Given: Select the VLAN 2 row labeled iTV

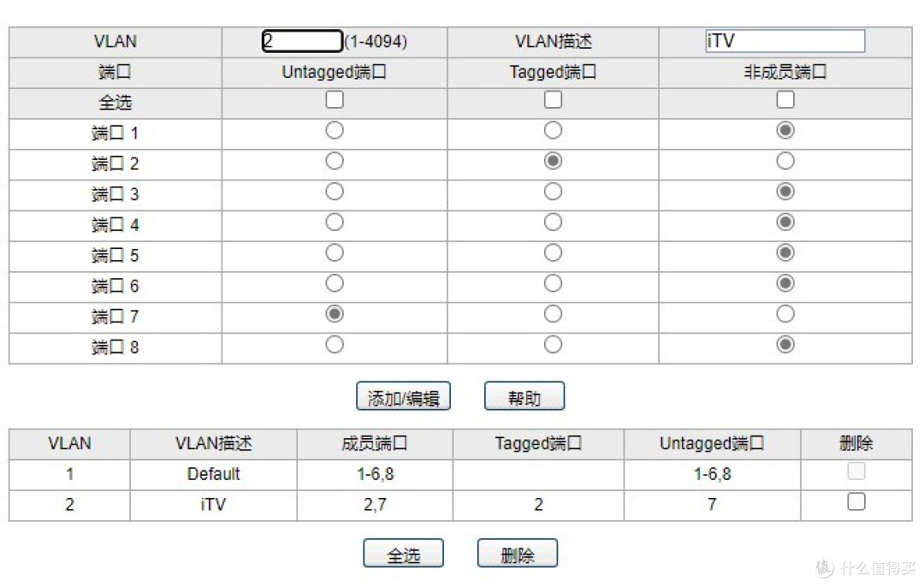Looking at the screenshot, I should [213, 504].
